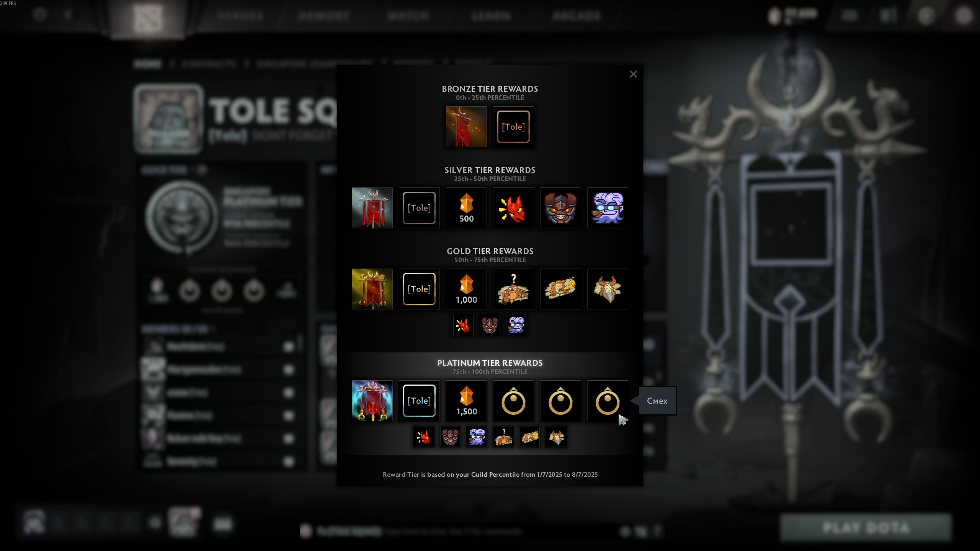Open the Heroes tab in top menu
The width and height of the screenshot is (980, 551).
pos(241,16)
